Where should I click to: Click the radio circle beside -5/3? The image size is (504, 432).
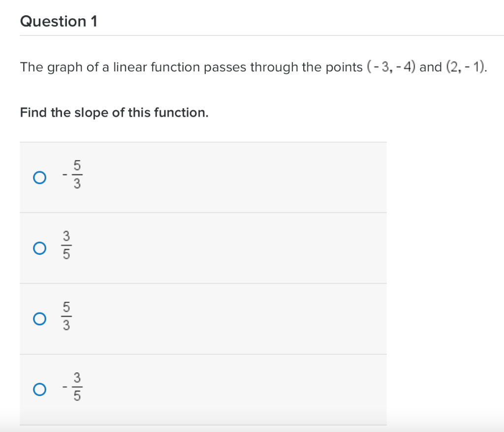point(39,177)
